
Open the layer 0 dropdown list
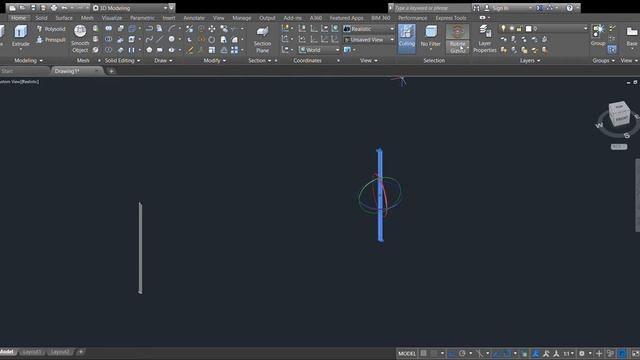(543, 28)
